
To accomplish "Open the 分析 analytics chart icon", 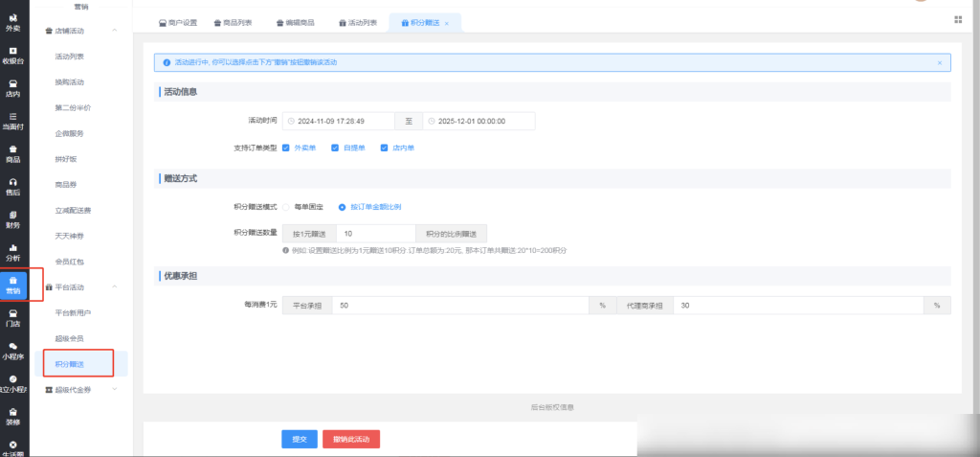I will pyautogui.click(x=12, y=252).
